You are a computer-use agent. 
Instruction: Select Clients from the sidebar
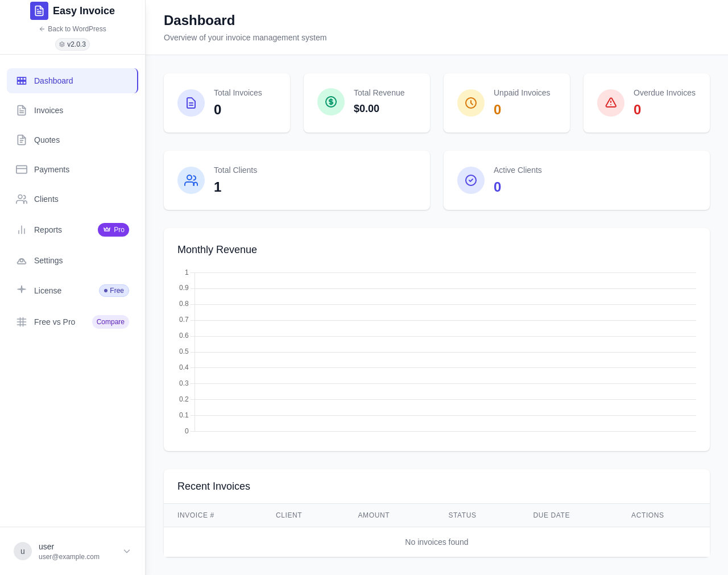[72, 199]
